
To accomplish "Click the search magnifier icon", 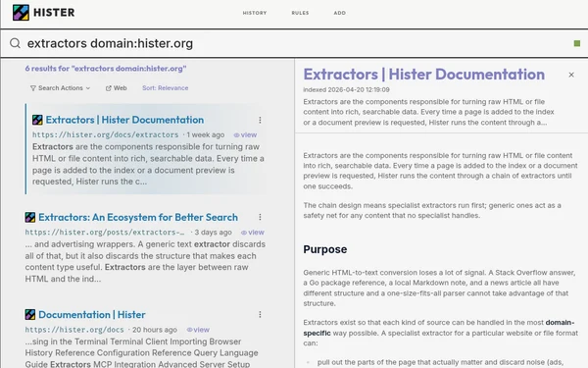I will 15,43.
